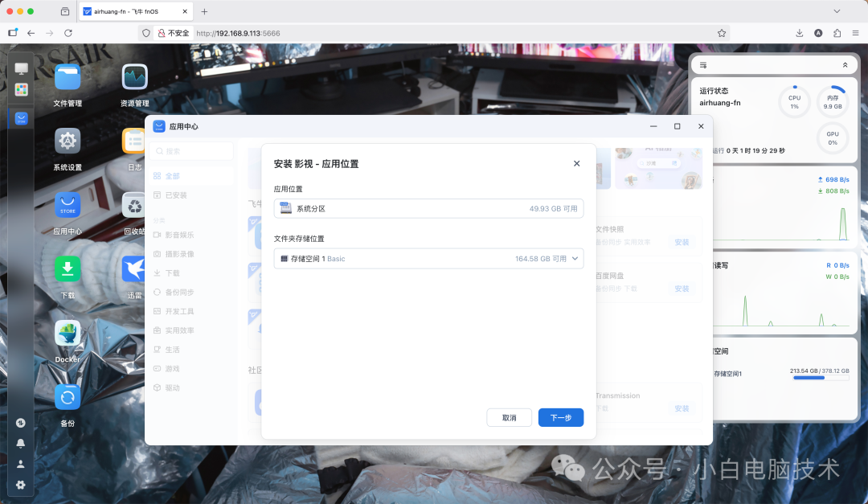Click the App Center search box
The image size is (868, 504).
191,151
